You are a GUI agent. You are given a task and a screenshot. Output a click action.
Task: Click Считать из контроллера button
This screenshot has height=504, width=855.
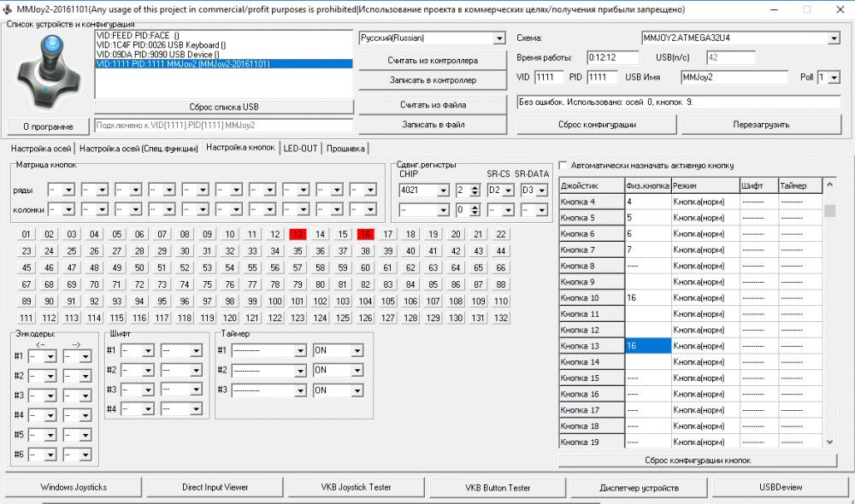(432, 61)
